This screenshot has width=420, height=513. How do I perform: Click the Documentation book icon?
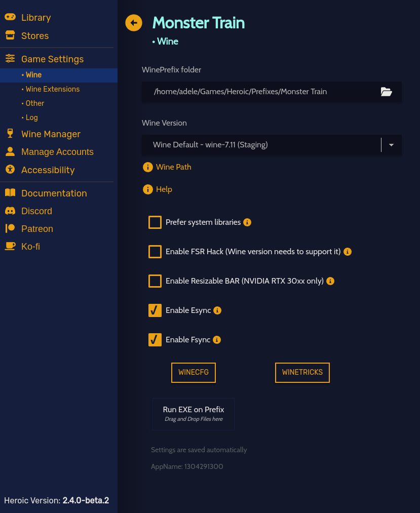click(x=10, y=193)
